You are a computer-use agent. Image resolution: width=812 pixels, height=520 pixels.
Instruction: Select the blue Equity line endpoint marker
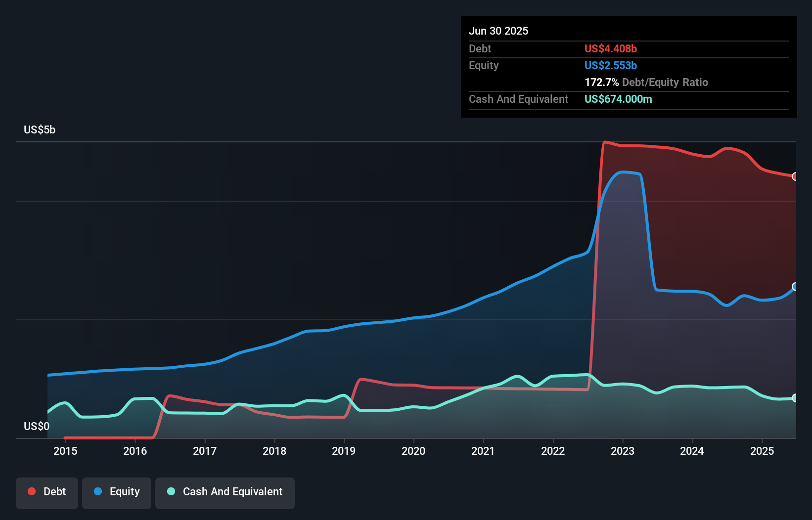[795, 286]
